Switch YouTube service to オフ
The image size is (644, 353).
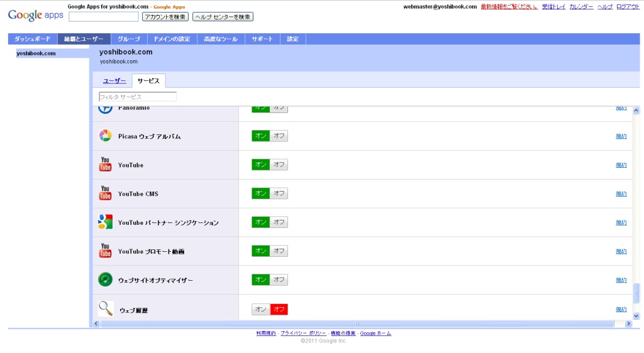[279, 165]
